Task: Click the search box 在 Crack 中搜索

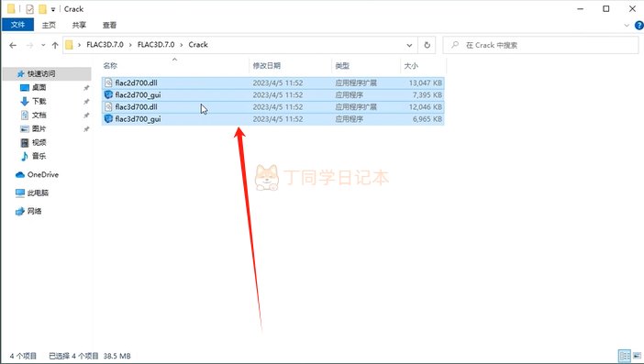Action: 540,45
